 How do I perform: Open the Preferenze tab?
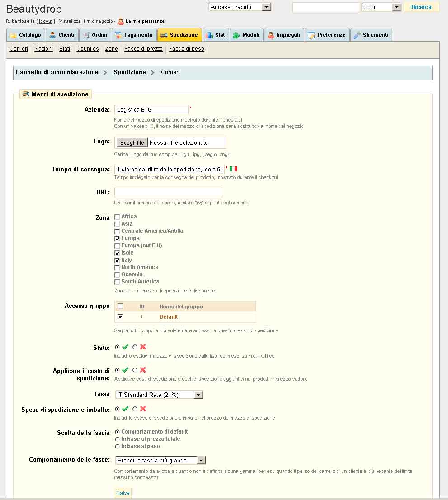(327, 35)
